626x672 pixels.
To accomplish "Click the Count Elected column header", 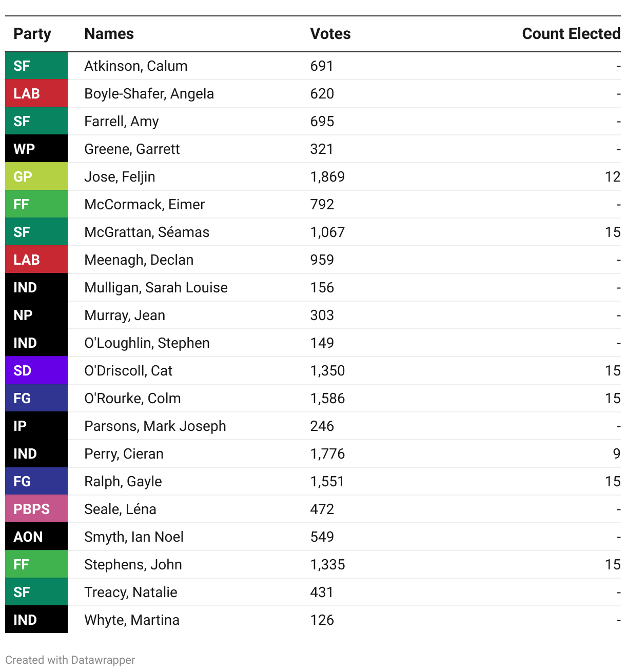I will pyautogui.click(x=571, y=34).
